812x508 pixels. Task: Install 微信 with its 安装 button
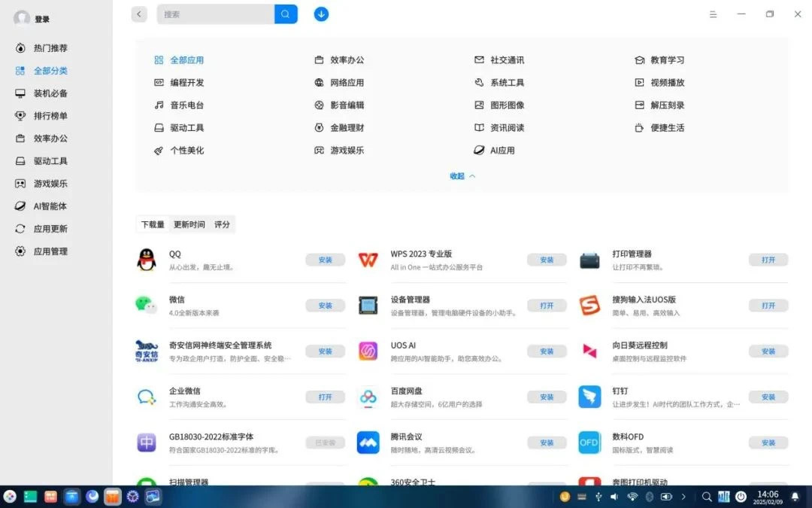pyautogui.click(x=326, y=306)
